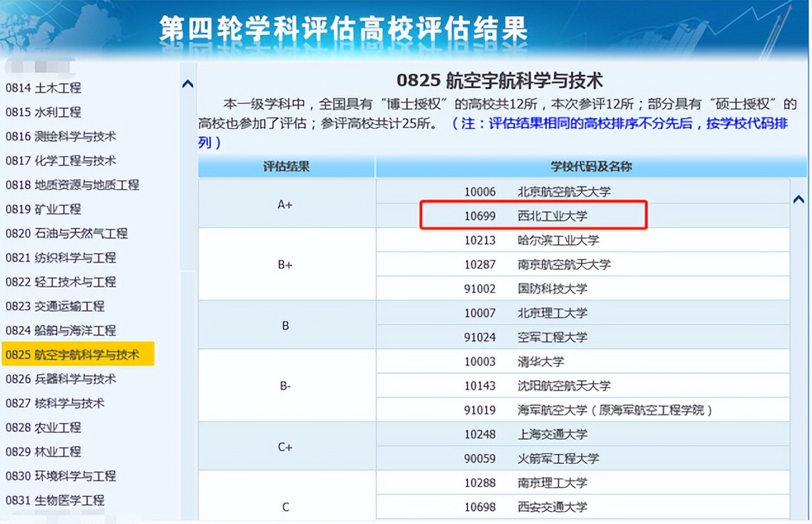Open 0826 兵器科学与技术
812x524 pixels.
(x=61, y=379)
